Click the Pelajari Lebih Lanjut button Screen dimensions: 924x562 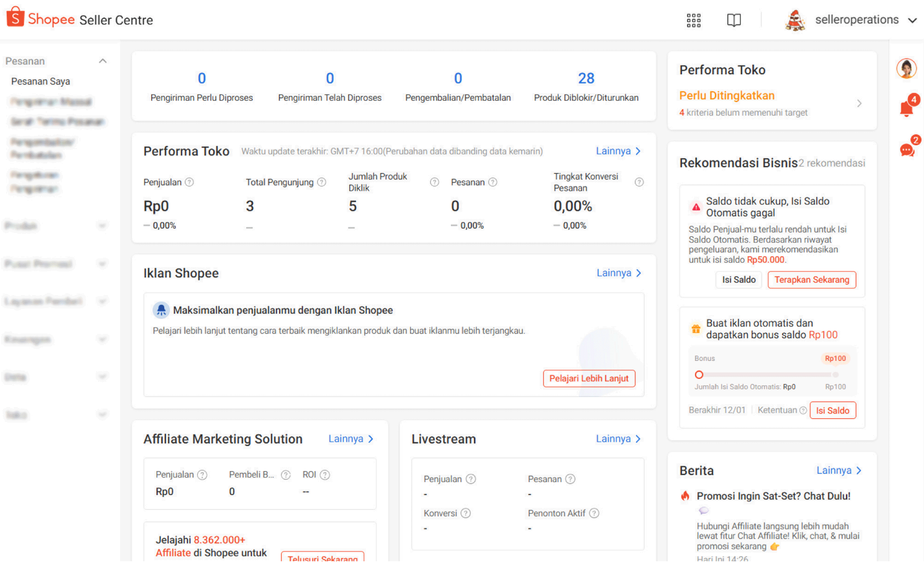point(589,378)
